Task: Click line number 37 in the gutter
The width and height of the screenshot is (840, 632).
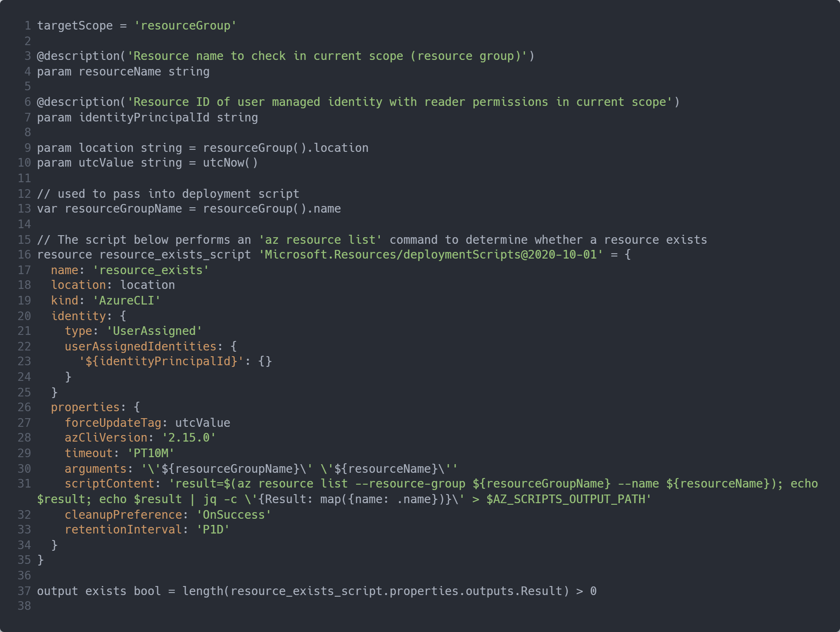Action: [x=24, y=591]
